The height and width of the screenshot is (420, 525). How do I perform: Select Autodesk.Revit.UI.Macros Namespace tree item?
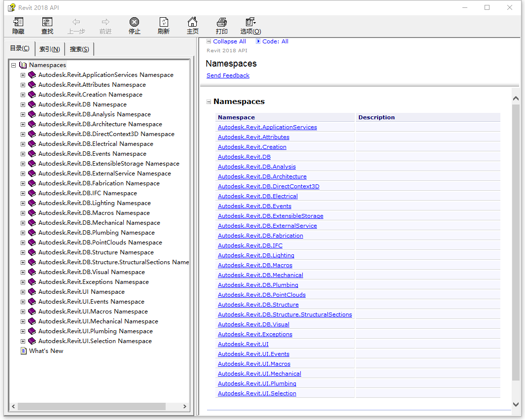coord(93,312)
